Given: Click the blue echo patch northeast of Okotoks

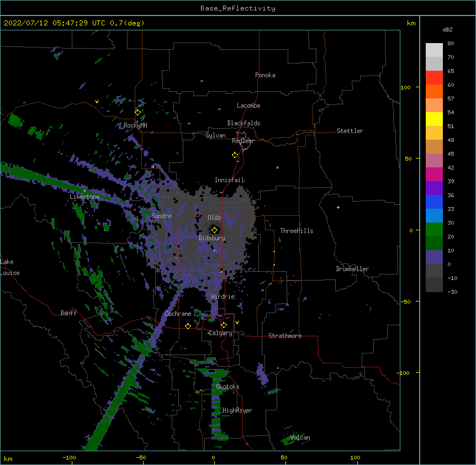Looking at the screenshot, I should (262, 374).
